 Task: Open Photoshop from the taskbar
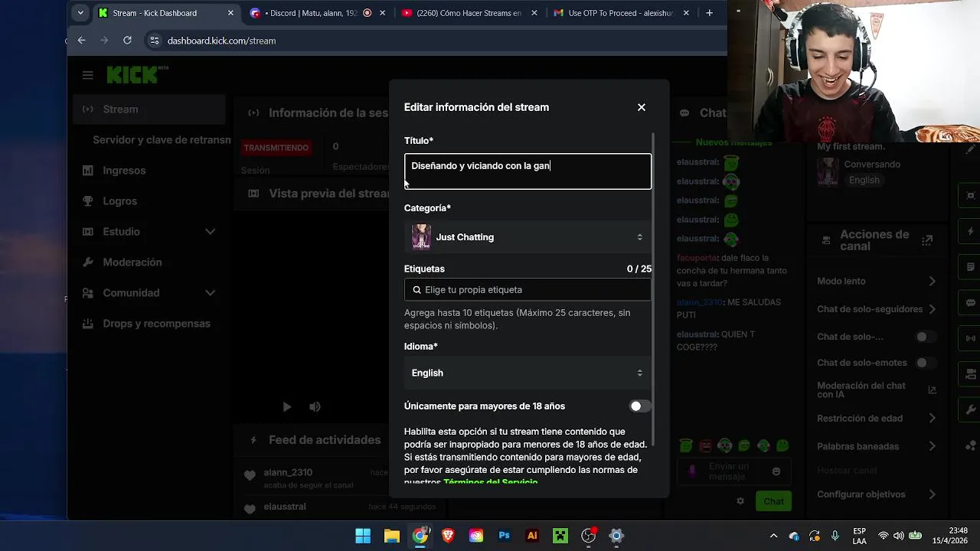[504, 536]
